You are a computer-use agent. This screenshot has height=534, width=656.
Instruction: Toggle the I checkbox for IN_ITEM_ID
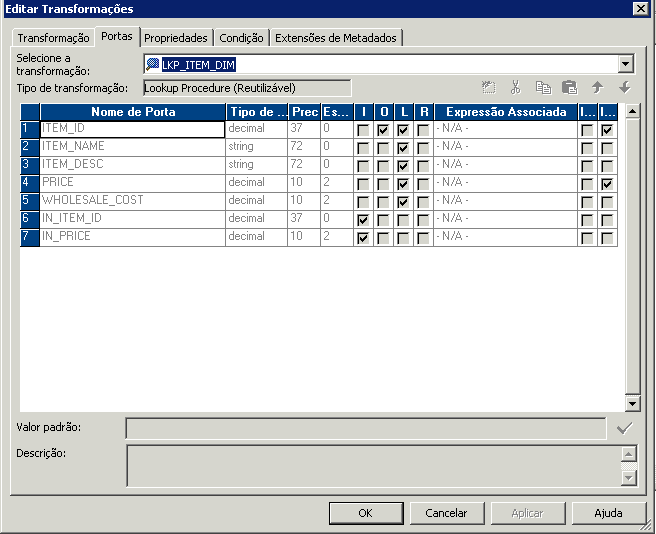pyautogui.click(x=363, y=220)
